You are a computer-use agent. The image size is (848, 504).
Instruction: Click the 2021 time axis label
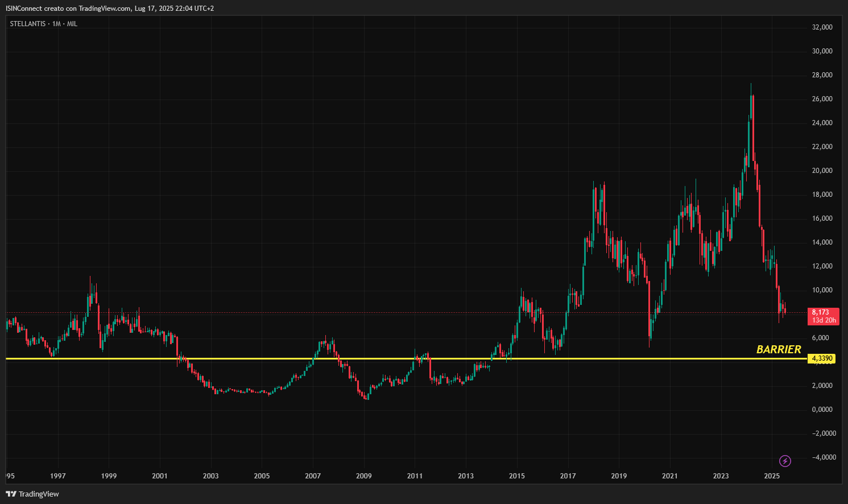[670, 476]
